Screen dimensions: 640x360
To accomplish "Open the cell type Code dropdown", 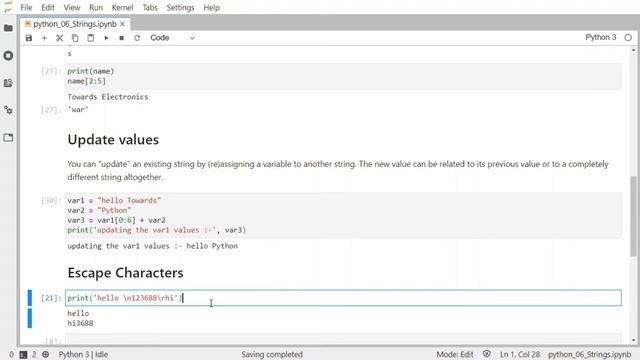I will point(172,38).
